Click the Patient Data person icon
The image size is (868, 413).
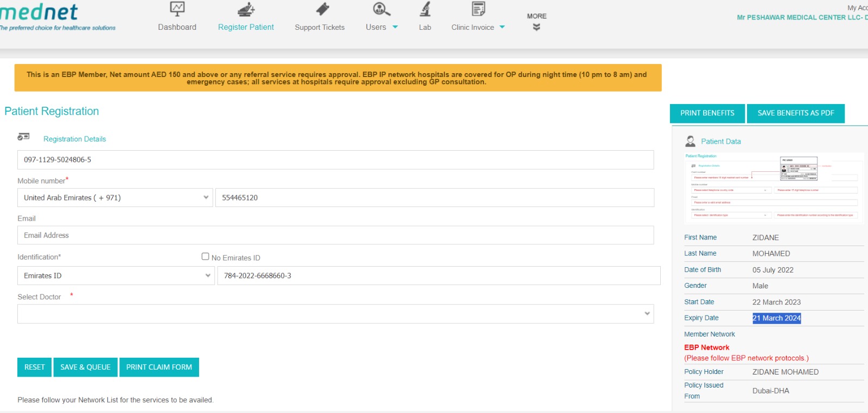click(x=690, y=141)
